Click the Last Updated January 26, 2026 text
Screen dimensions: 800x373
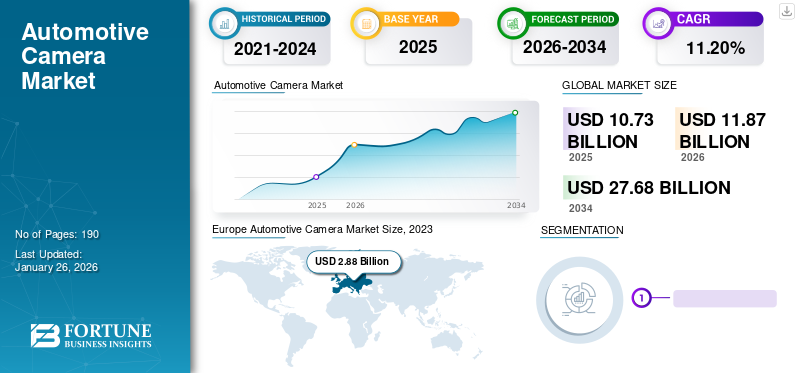pyautogui.click(x=56, y=261)
